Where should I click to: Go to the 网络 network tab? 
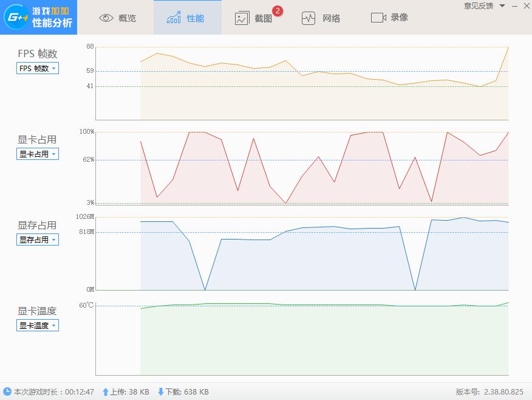click(x=321, y=18)
